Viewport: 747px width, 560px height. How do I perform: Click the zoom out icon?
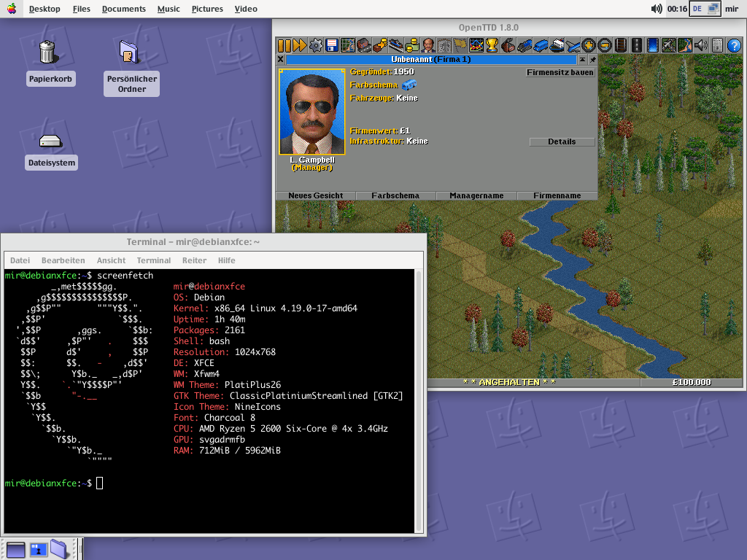605,46
